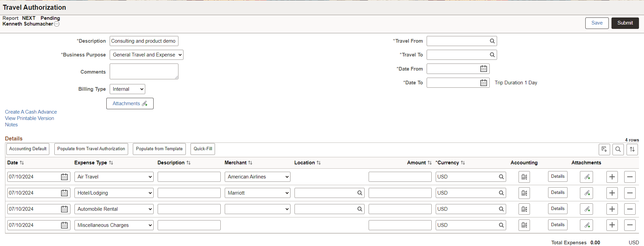Add attachment to Air Travel row
This screenshot has height=246, width=644.
(587, 177)
